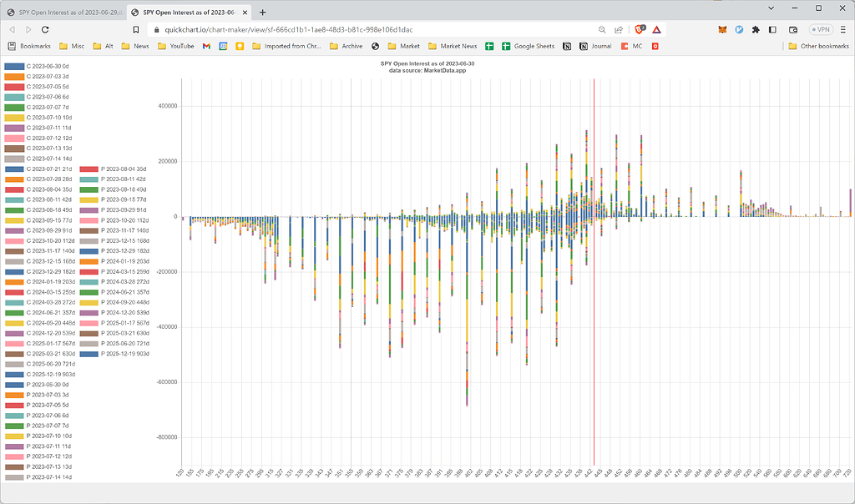Viewport: 855px width, 504px height.
Task: Toggle the VPN control
Action: 822,28
